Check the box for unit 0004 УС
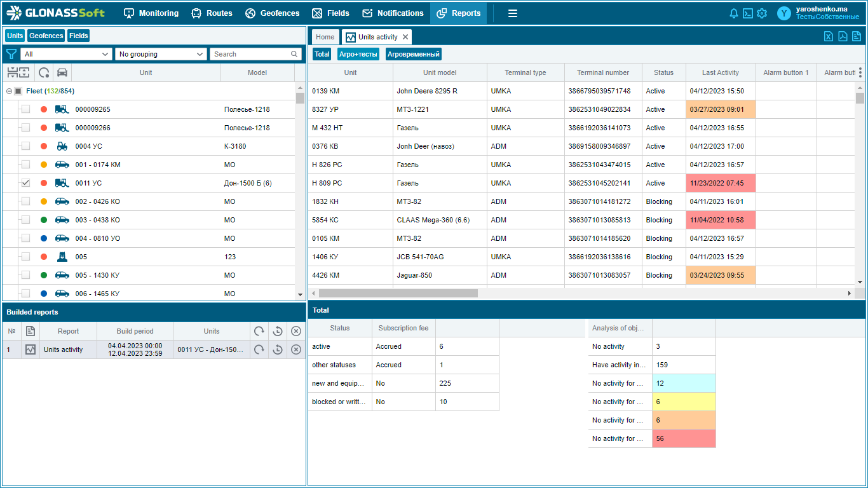The image size is (868, 488). pyautogui.click(x=25, y=146)
